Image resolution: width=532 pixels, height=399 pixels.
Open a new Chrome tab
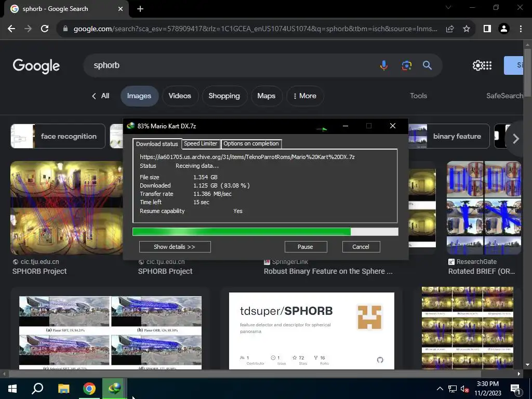coord(140,9)
